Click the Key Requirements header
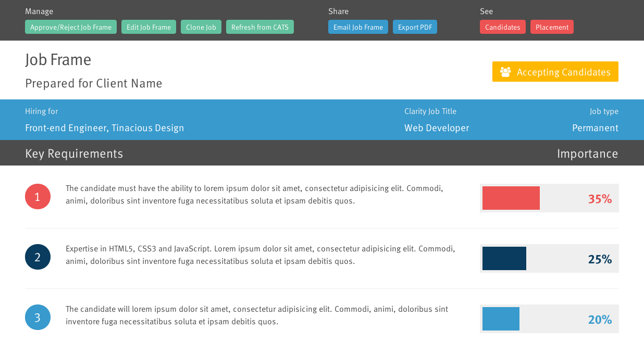Image resolution: width=644 pixels, height=343 pixels. pos(74,154)
